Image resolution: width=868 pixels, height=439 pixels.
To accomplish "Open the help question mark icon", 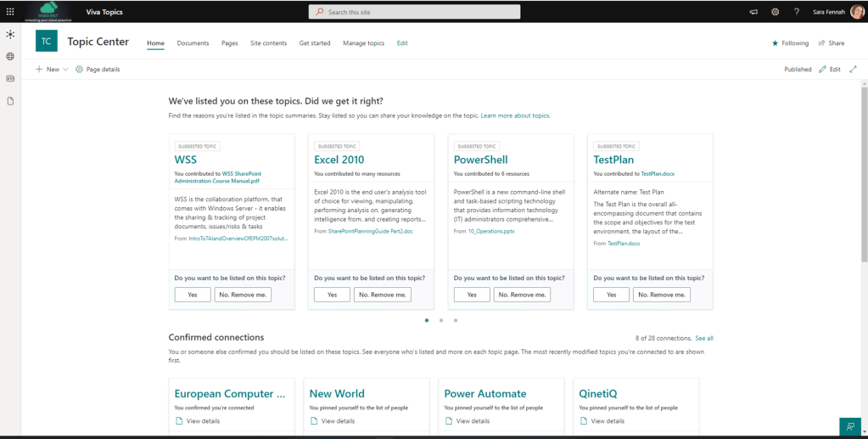I will click(x=796, y=12).
